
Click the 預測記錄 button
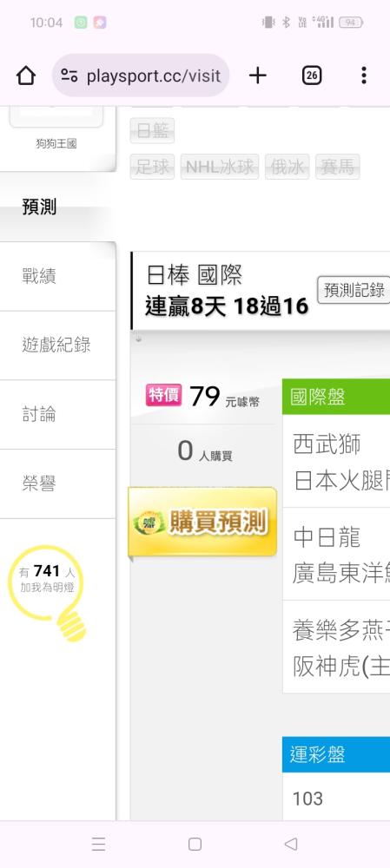click(x=354, y=290)
